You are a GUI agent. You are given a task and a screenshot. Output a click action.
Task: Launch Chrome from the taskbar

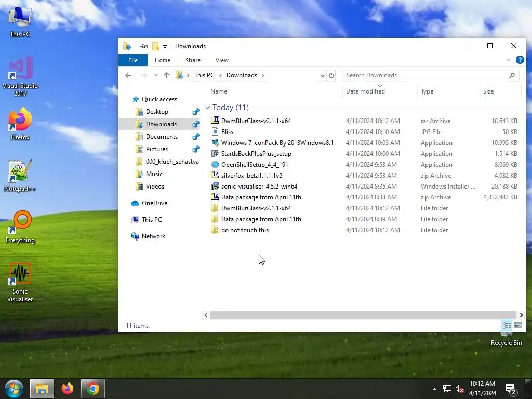pos(92,389)
